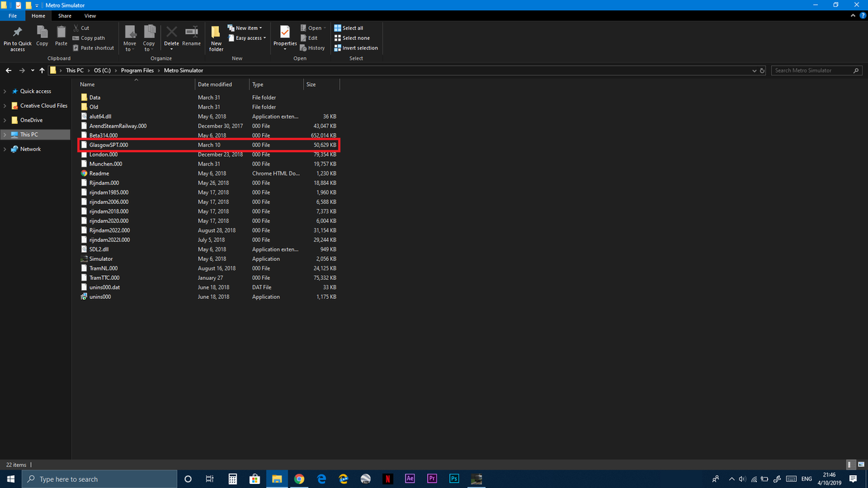Click the taskbar Type here to search box
The height and width of the screenshot is (488, 868).
pyautogui.click(x=99, y=479)
